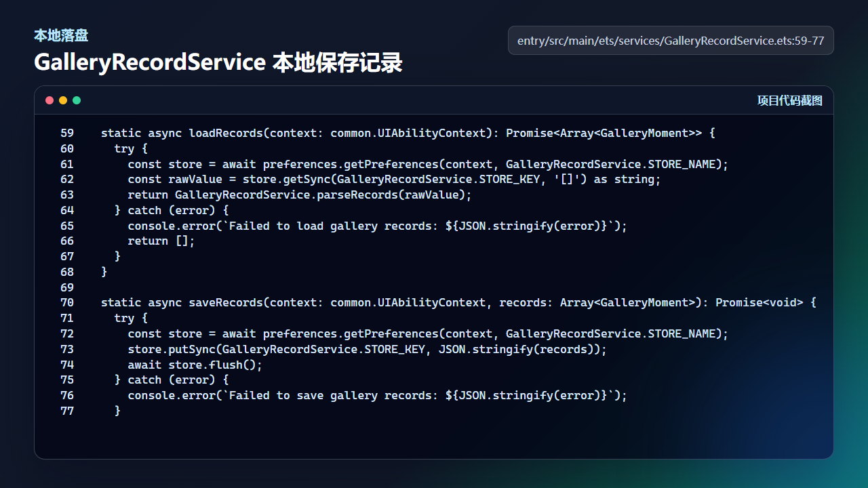Click the const rawValue getSync line
868x488 pixels.
point(394,179)
